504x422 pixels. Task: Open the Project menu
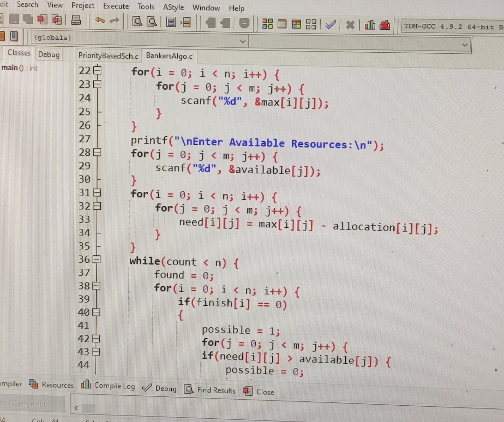(83, 6)
